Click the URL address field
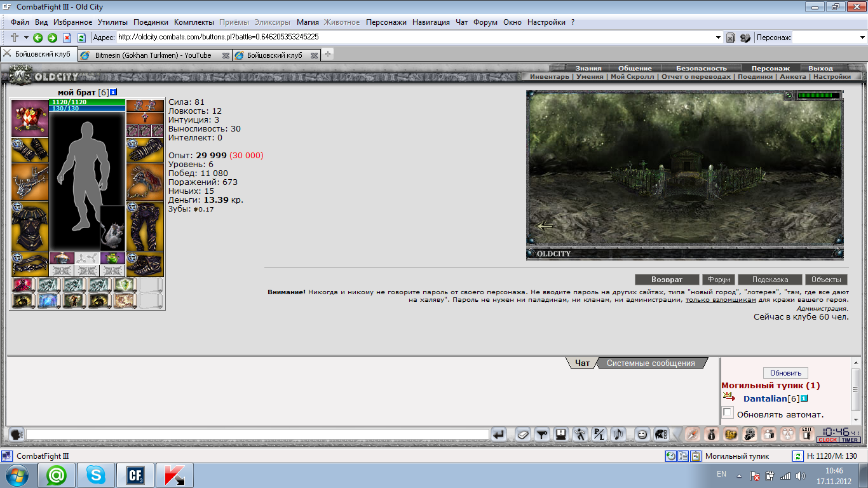This screenshot has width=868, height=488. [x=415, y=37]
